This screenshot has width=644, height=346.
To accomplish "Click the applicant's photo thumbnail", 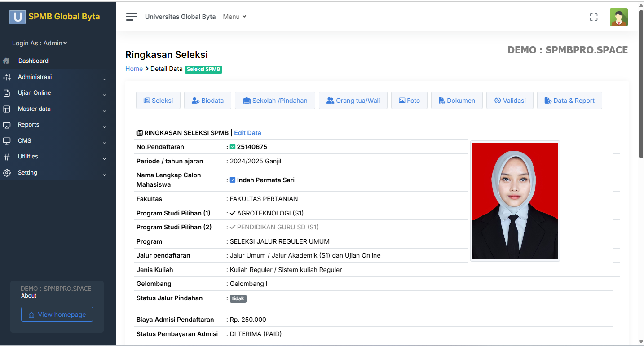I will point(515,201).
